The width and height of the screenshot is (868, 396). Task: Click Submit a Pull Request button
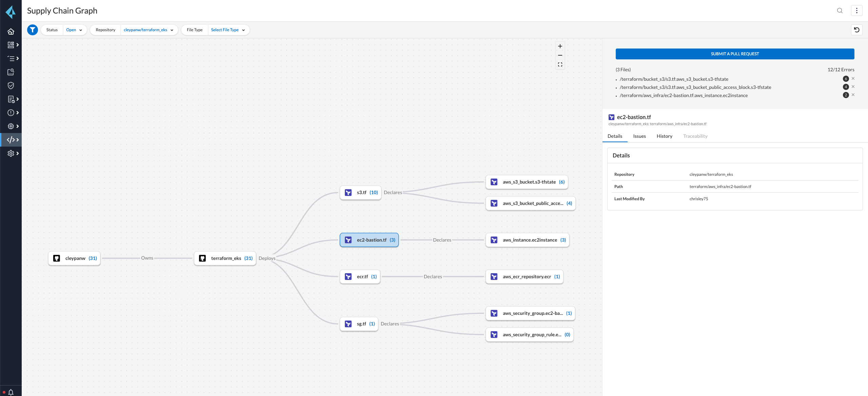pos(735,54)
